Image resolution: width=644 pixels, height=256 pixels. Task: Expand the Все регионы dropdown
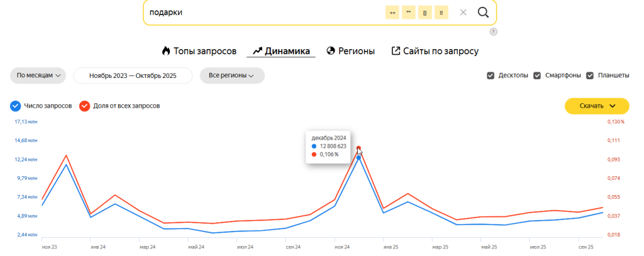pos(231,75)
